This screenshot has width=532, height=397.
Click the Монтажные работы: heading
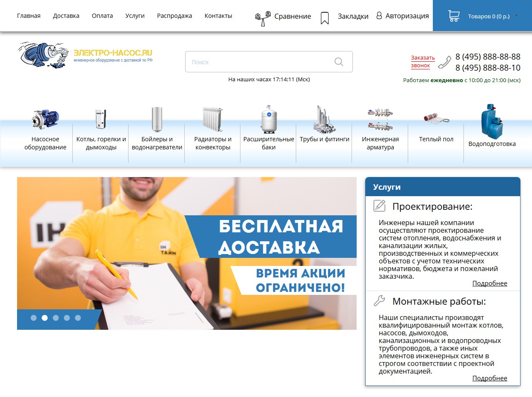point(439,302)
